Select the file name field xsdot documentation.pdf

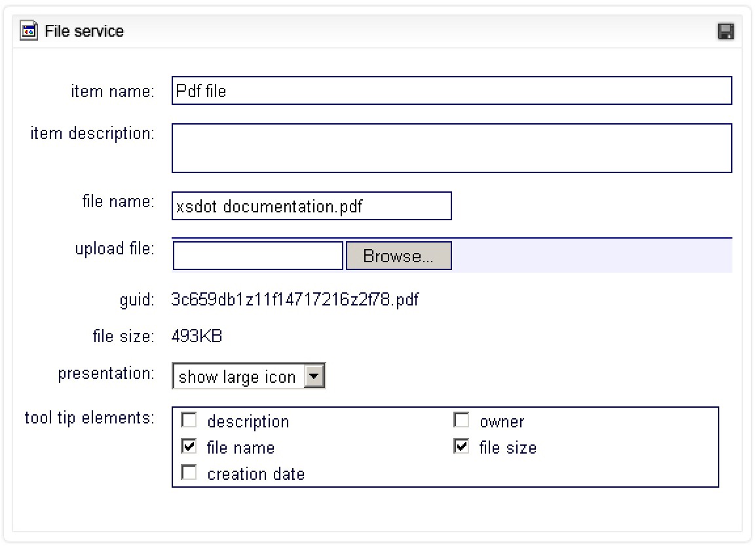click(311, 206)
